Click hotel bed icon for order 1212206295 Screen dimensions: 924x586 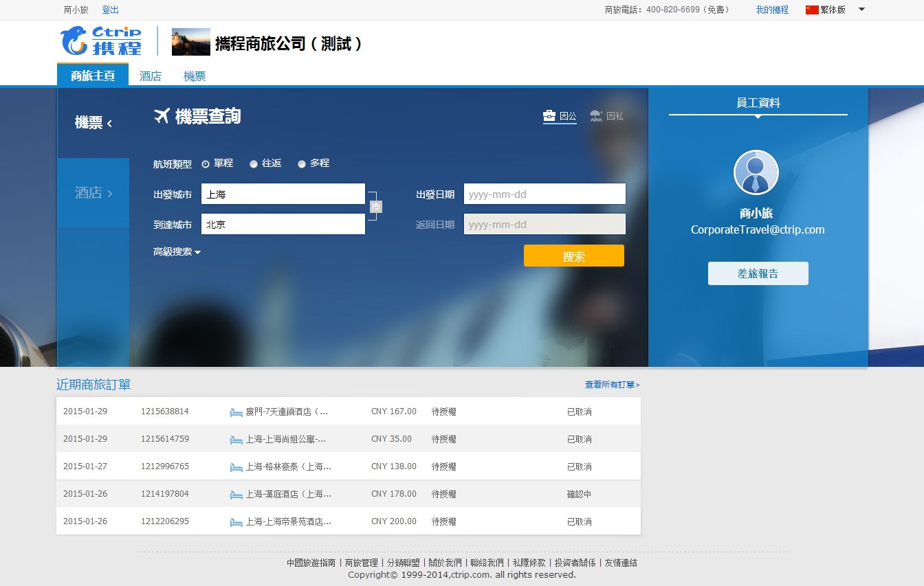pyautogui.click(x=236, y=522)
